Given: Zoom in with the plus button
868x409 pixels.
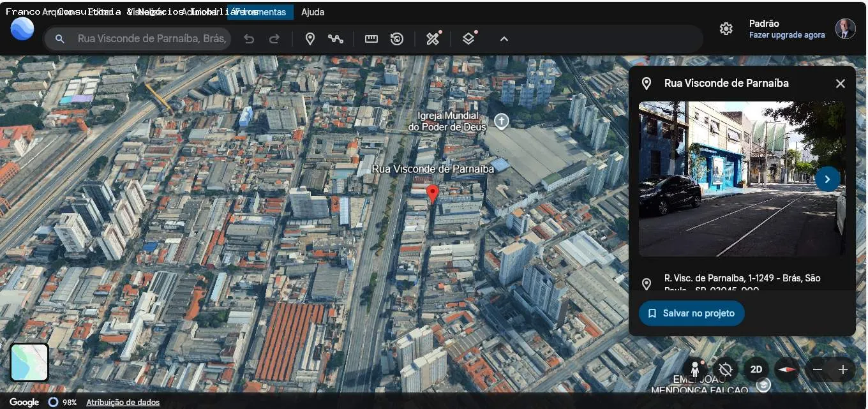Looking at the screenshot, I should tap(842, 369).
